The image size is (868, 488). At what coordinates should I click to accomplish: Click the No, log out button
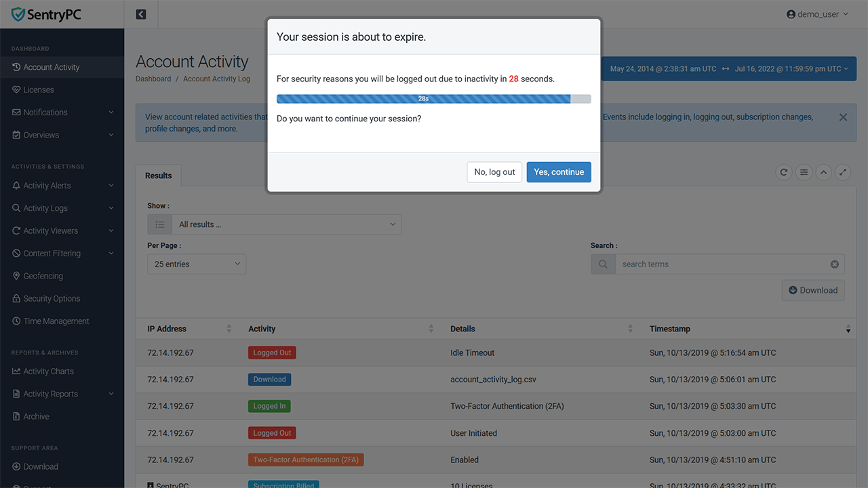[494, 172]
